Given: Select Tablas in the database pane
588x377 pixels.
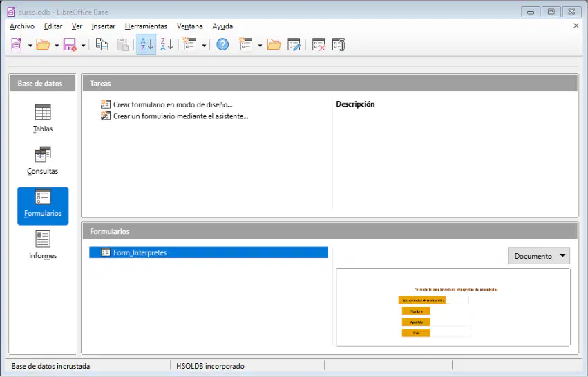Looking at the screenshot, I should (x=43, y=118).
